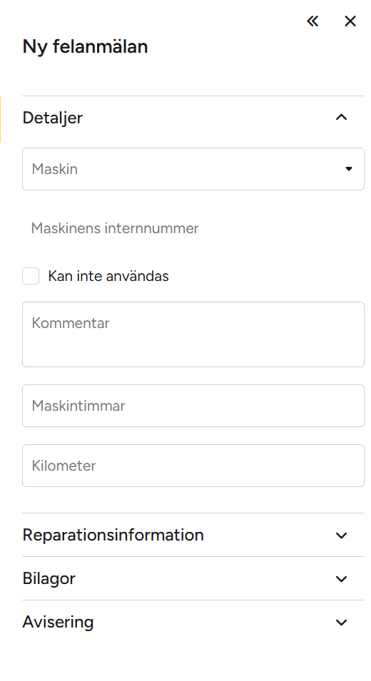Expand Bilagor using the chevron icon
Screen dimensions: 371x681
coord(341,579)
